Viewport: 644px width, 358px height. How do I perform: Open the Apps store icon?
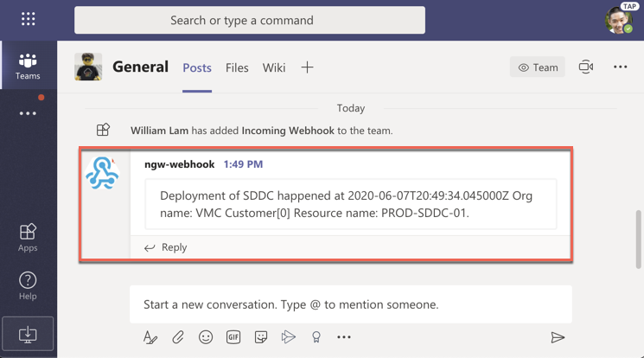28,236
